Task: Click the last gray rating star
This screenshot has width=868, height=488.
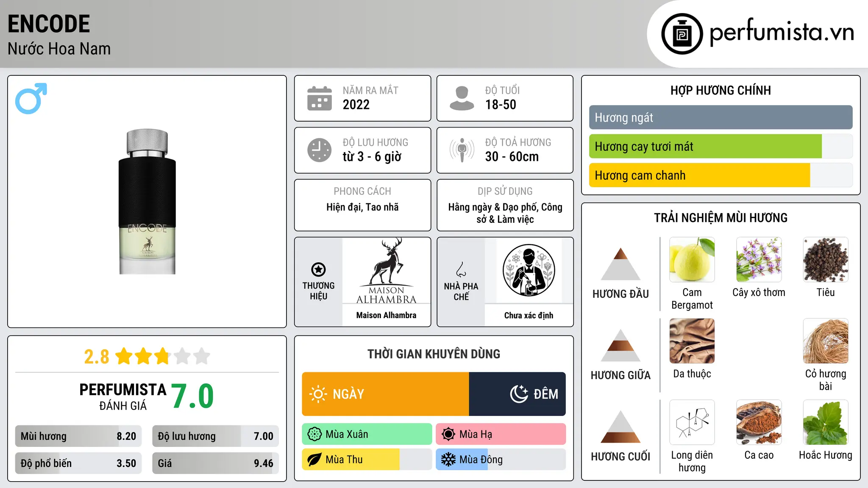Action: click(x=202, y=356)
